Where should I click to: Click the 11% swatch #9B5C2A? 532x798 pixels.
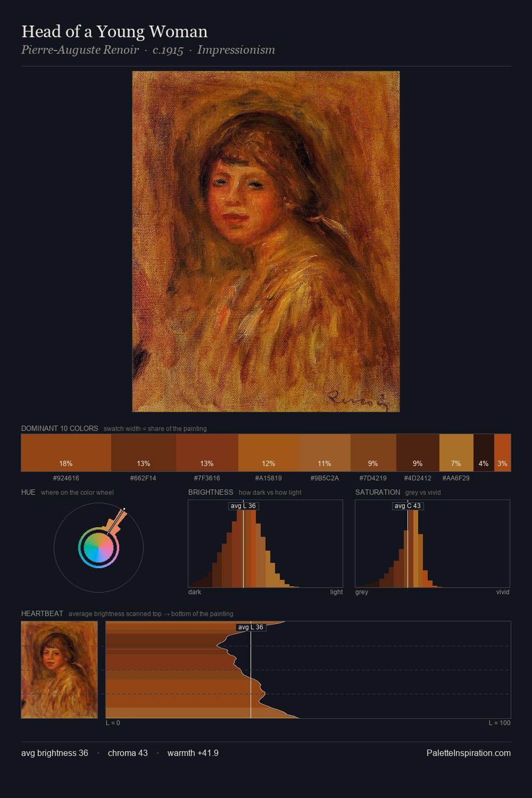[325, 453]
